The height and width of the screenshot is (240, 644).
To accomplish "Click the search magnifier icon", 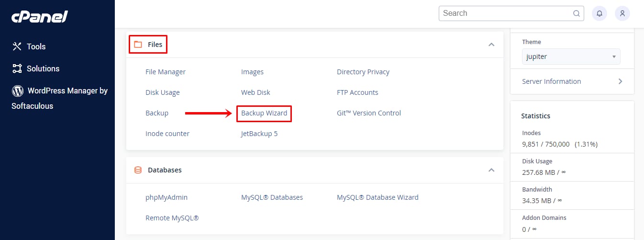I will 577,13.
